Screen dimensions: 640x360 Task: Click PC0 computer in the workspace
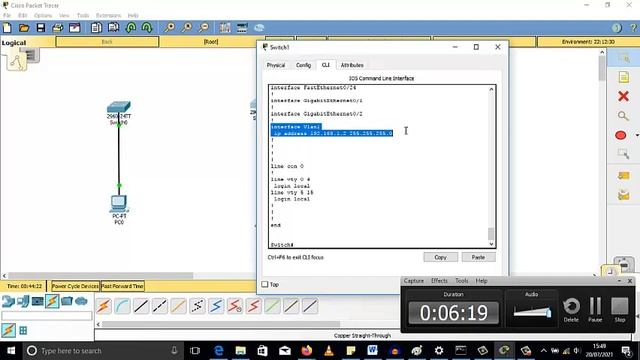[119, 204]
